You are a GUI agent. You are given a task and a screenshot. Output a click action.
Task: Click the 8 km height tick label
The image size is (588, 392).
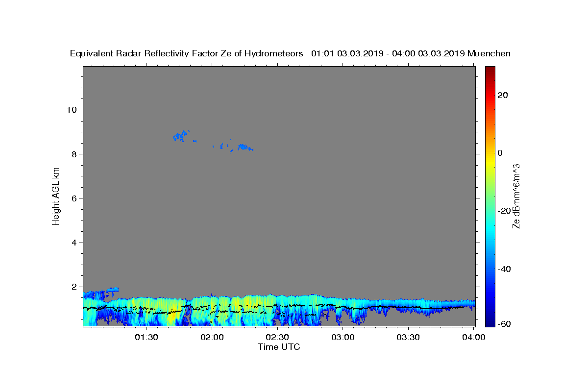coord(74,154)
